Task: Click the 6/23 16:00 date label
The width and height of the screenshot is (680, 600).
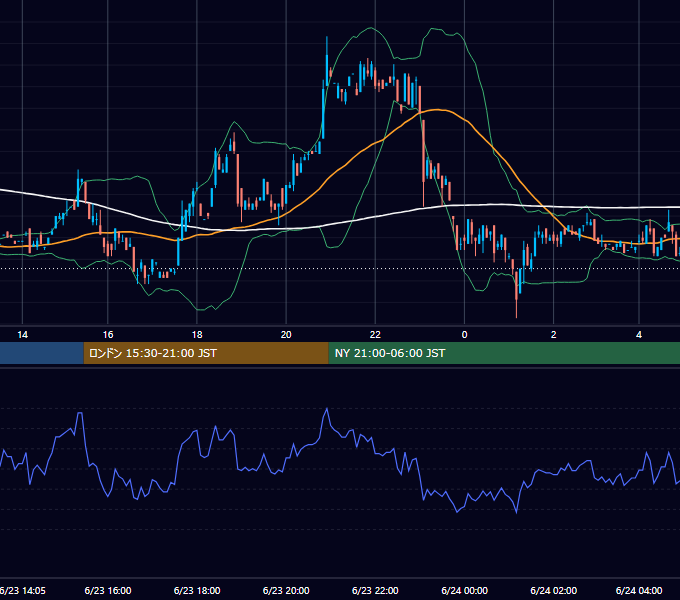Action: tap(108, 590)
